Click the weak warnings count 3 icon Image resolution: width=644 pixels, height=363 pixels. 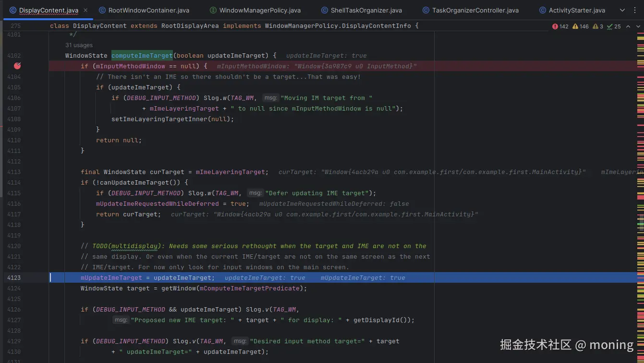point(595,26)
